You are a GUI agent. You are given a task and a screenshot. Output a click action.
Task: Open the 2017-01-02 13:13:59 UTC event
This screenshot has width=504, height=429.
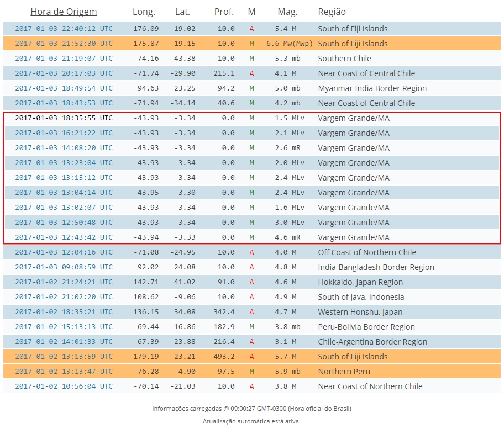tap(64, 357)
